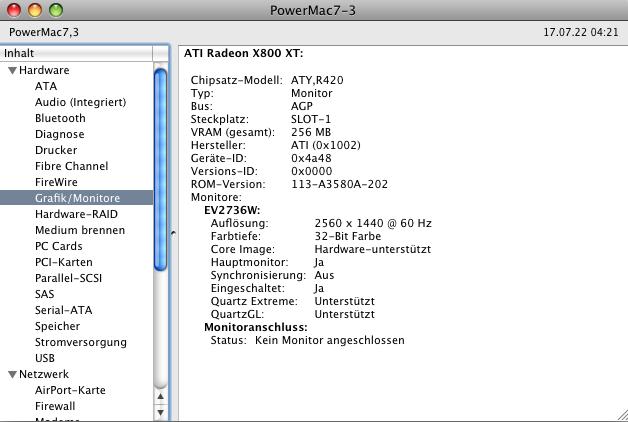Select the Bluetooth entry

click(x=60, y=118)
